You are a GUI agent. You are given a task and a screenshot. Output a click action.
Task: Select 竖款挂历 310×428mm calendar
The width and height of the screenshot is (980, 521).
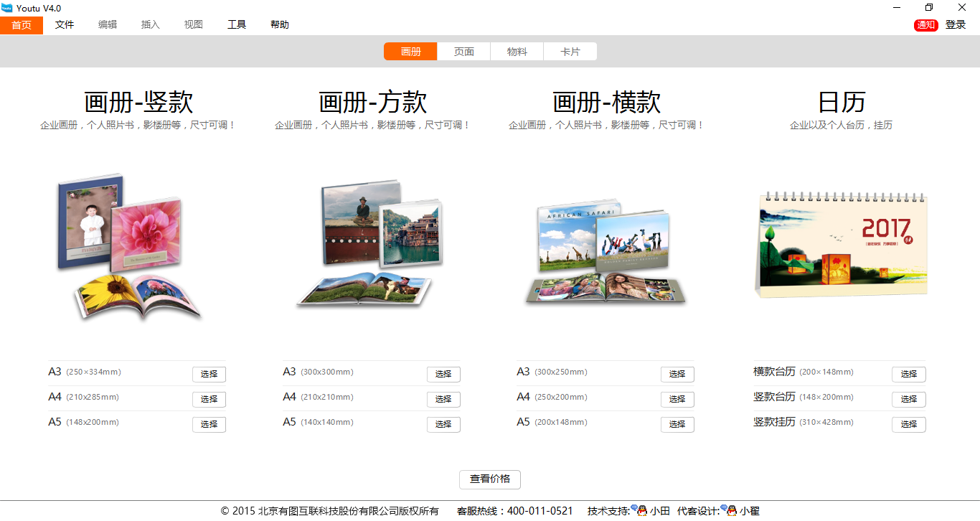point(909,424)
